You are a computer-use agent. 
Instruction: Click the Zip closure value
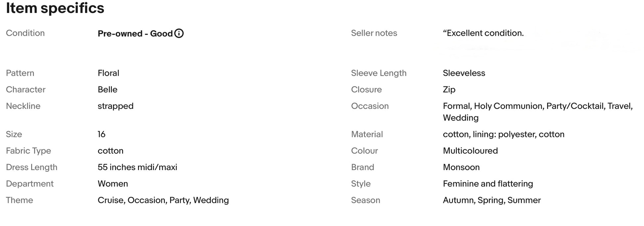[449, 90]
